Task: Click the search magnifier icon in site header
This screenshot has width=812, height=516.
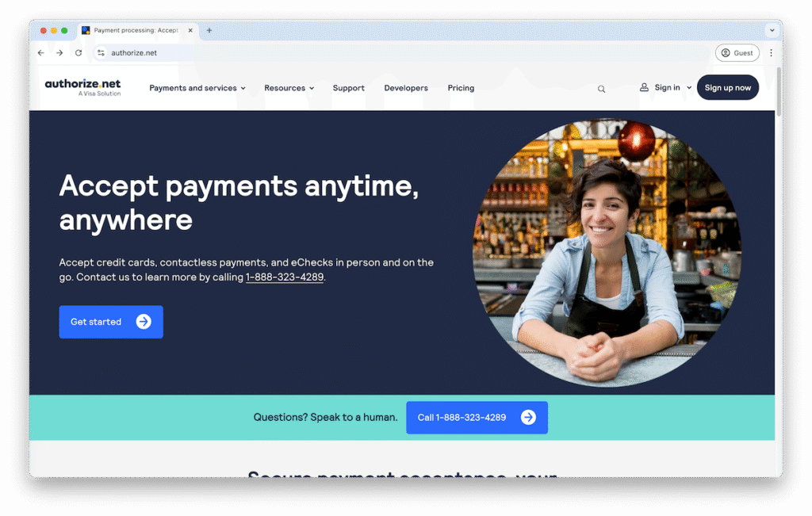Action: point(601,89)
